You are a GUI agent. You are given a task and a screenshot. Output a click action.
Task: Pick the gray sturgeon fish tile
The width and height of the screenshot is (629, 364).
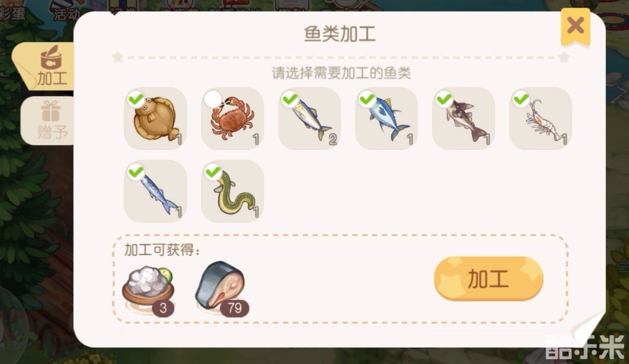pyautogui.click(x=464, y=119)
